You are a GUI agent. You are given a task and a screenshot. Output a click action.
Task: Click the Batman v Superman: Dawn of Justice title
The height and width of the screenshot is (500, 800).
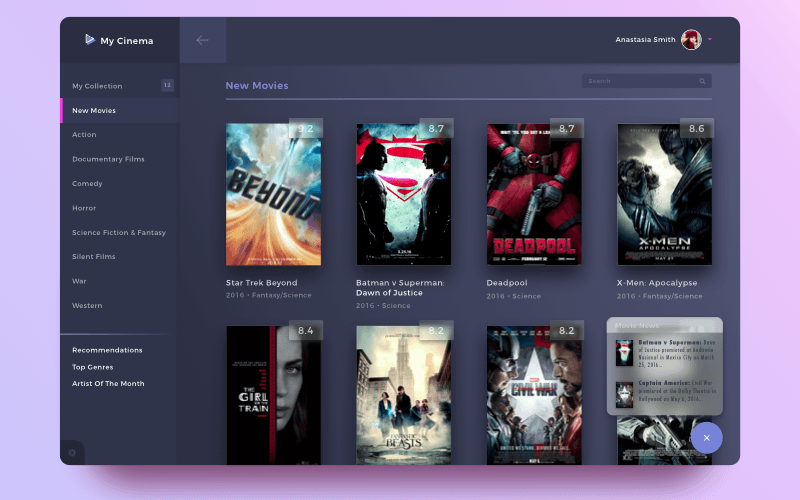point(400,288)
